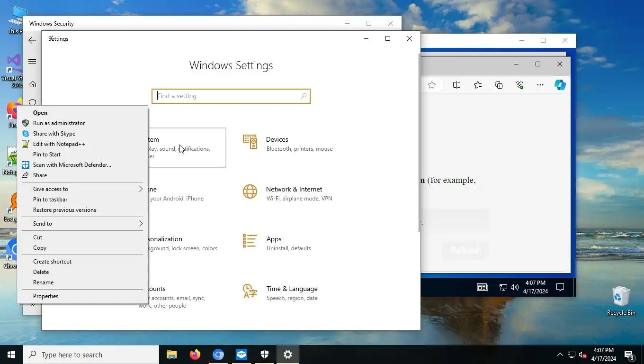
Task: Expand the Send to submenu
Action: [82, 224]
